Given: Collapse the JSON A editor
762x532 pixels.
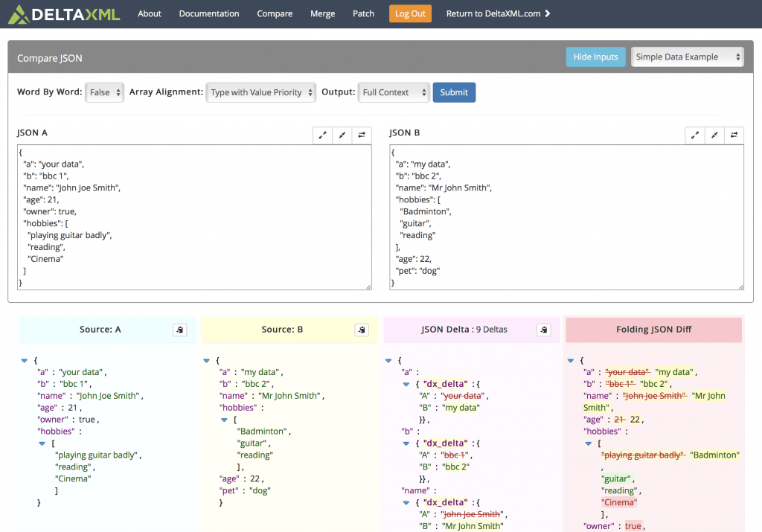Looking at the screenshot, I should coord(342,135).
